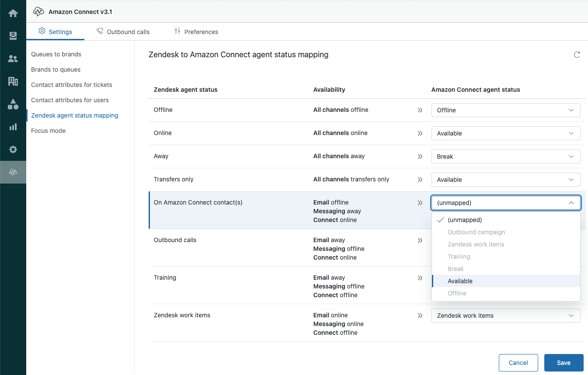This screenshot has height=375, width=588.
Task: Click the shapes apps icon in sidebar
Action: (13, 104)
